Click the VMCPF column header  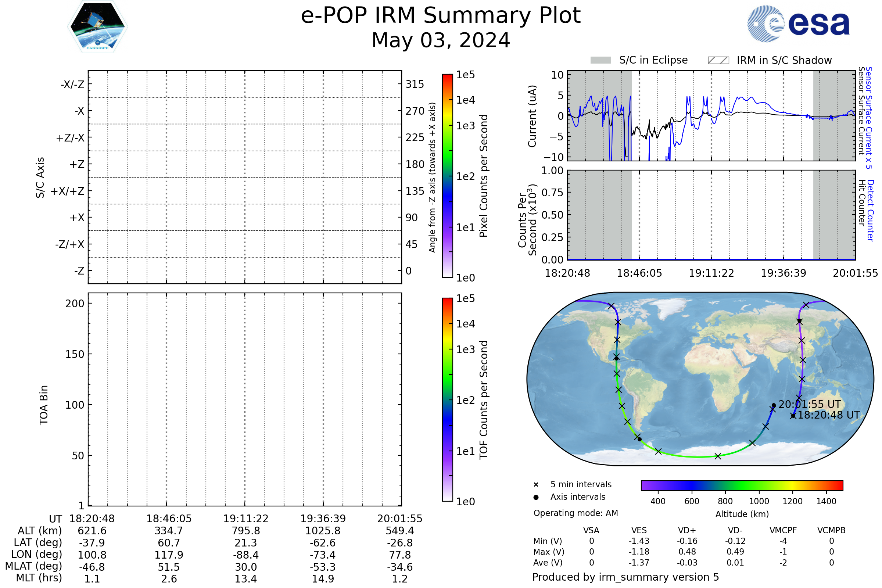pos(783,530)
